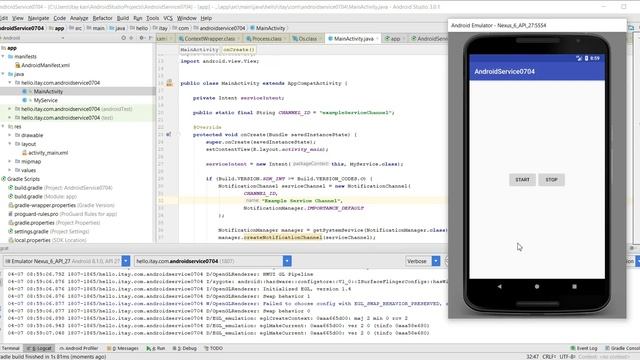Open gradle-wrapper.properties file
This screenshot has height=360, width=640.
61,205
